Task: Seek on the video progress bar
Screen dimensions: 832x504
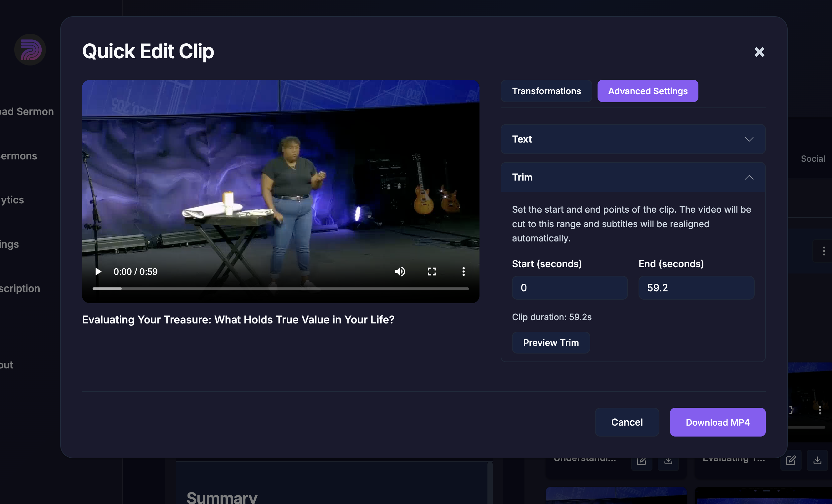Action: 280,289
